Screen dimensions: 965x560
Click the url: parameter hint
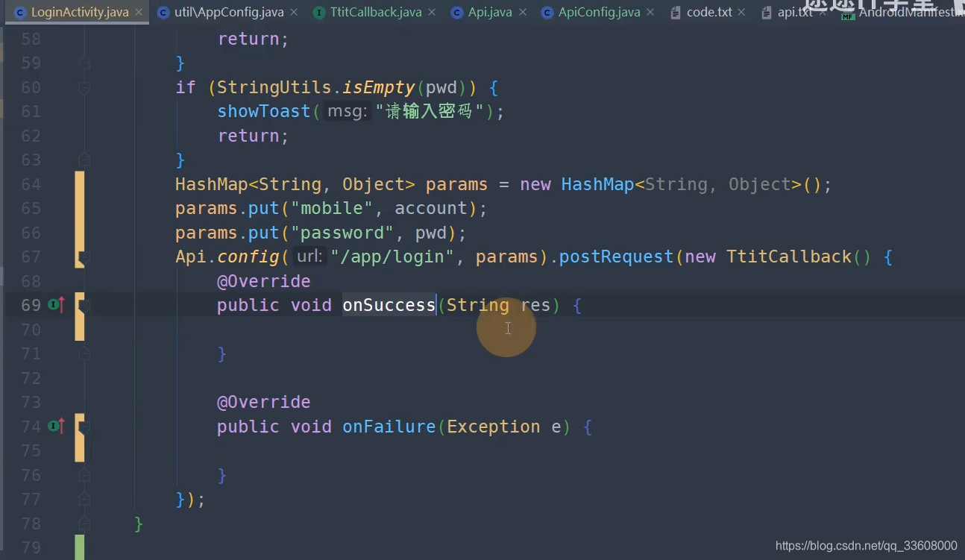309,257
